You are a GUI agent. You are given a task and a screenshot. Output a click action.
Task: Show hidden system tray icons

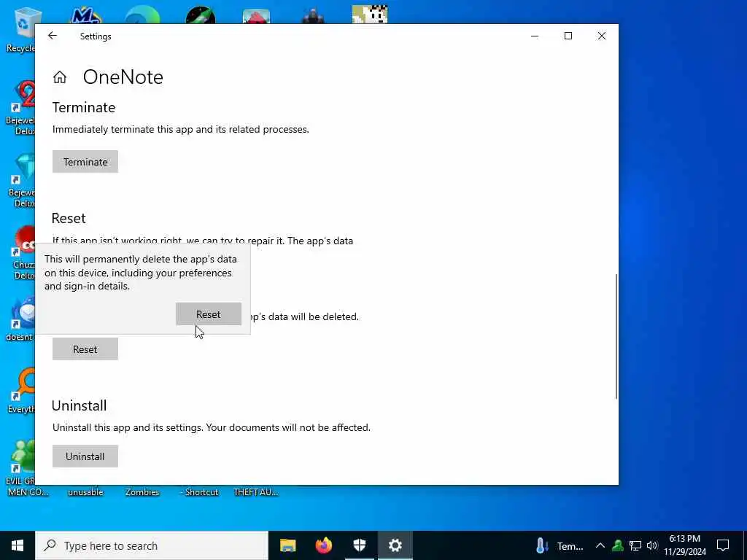[600, 545]
